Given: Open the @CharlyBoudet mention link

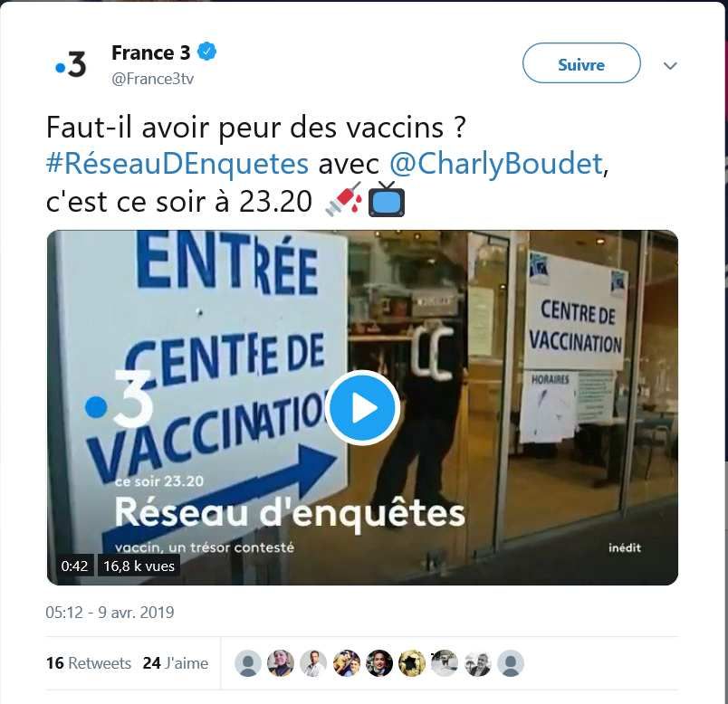Looking at the screenshot, I should pyautogui.click(x=495, y=164).
